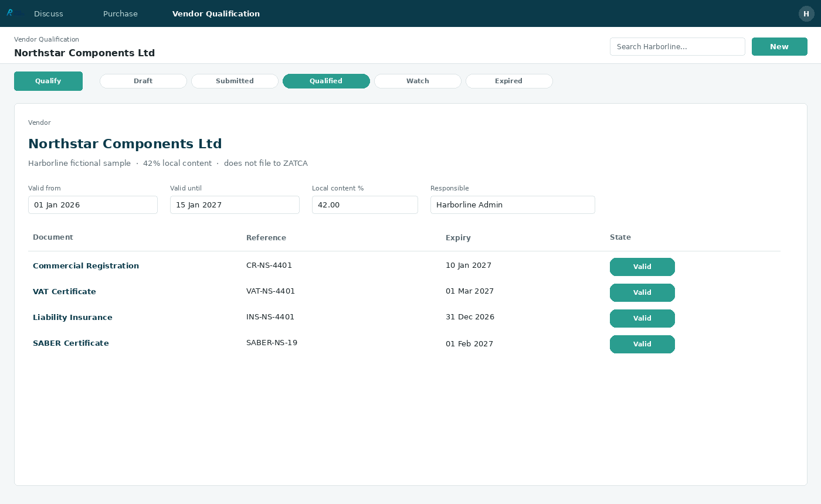Select the Expired stage
This screenshot has width=821, height=504.
click(x=509, y=81)
